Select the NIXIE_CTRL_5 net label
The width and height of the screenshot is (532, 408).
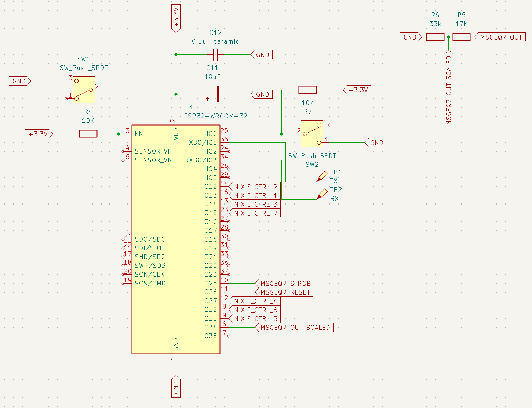pyautogui.click(x=255, y=319)
